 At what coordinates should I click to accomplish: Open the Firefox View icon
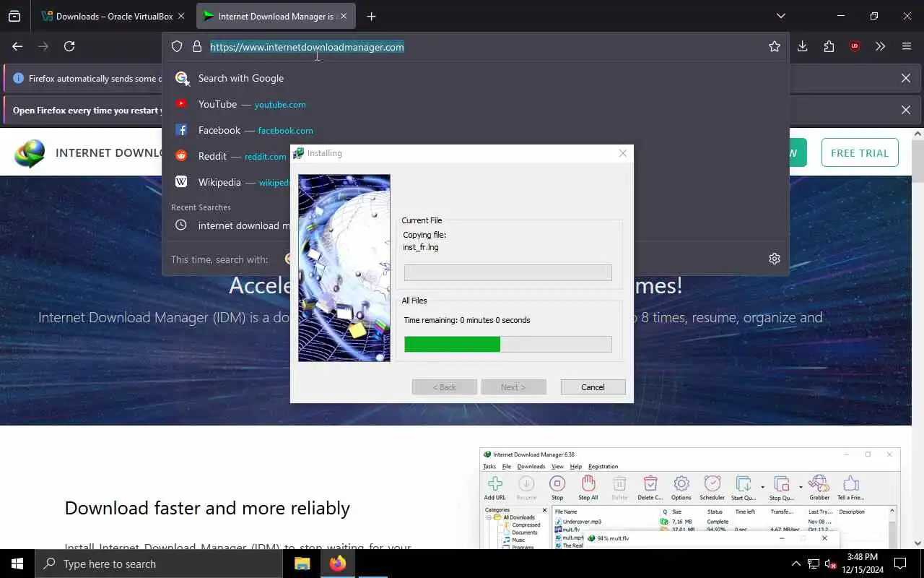click(14, 16)
